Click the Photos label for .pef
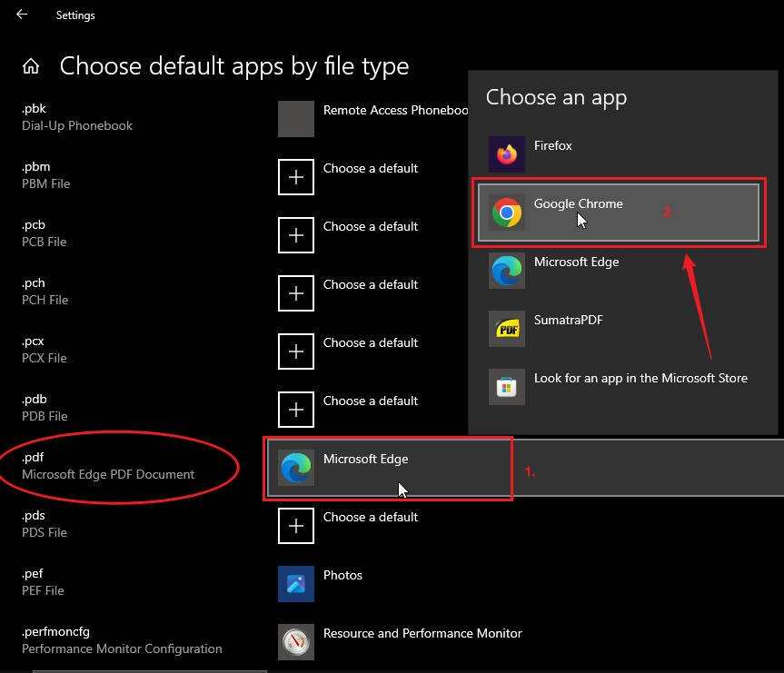 (342, 575)
